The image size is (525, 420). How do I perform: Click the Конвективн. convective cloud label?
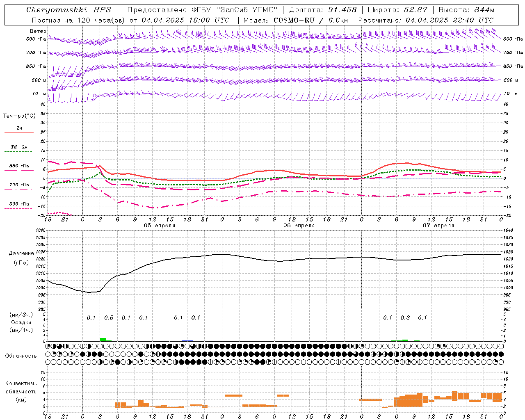21,383
